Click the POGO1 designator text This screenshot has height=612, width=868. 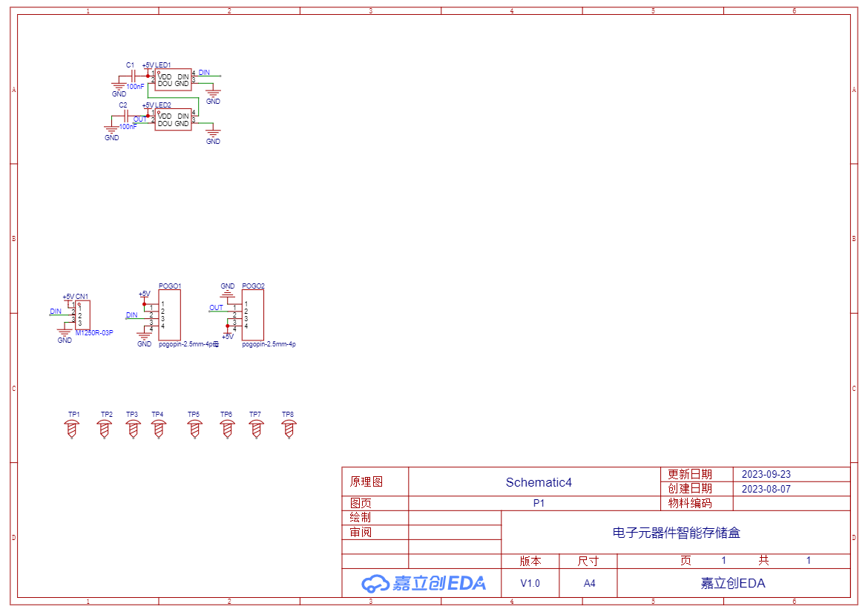pyautogui.click(x=170, y=286)
